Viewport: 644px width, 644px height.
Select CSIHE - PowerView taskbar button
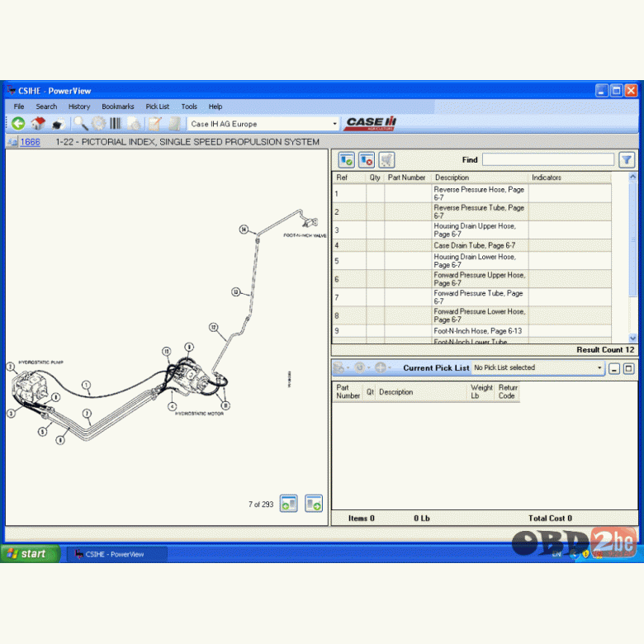[117, 554]
